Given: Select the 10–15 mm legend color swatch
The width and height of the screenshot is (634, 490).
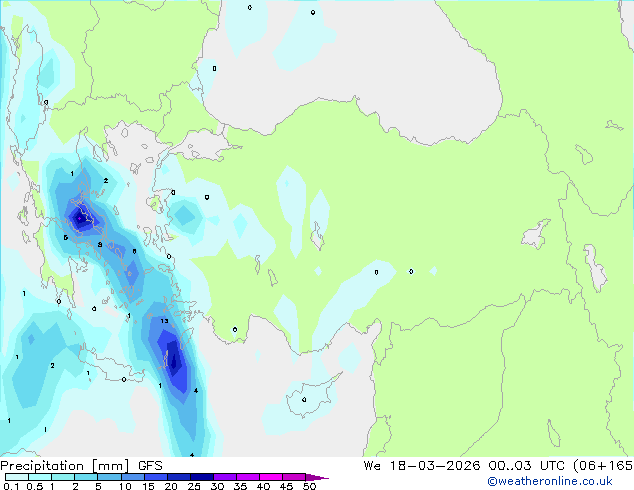Looking at the screenshot, I should (x=133, y=477).
